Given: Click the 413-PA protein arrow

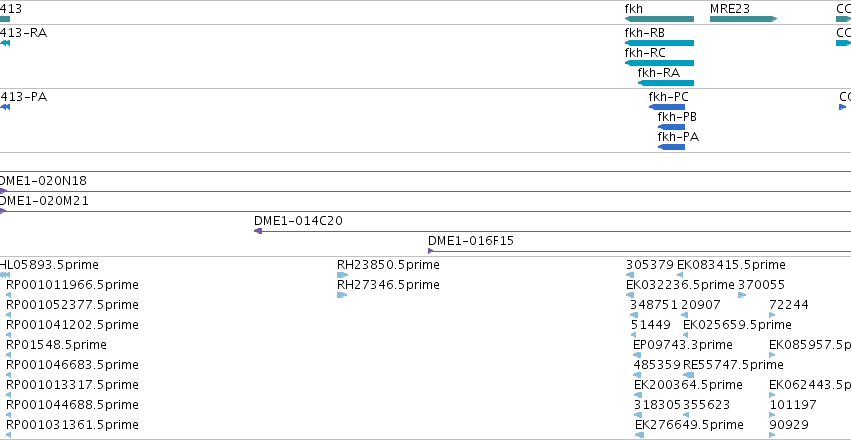Looking at the screenshot, I should point(5,107).
